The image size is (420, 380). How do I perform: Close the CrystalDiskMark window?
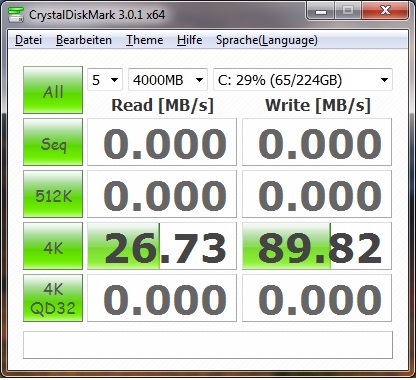pos(385,11)
